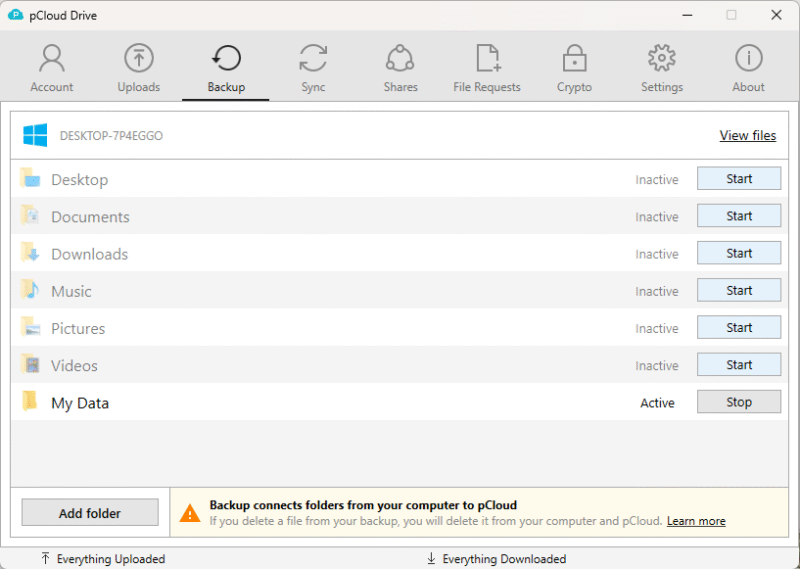Screen dimensions: 800x569
Task: Click the Videos folder icon
Action: pyautogui.click(x=30, y=364)
